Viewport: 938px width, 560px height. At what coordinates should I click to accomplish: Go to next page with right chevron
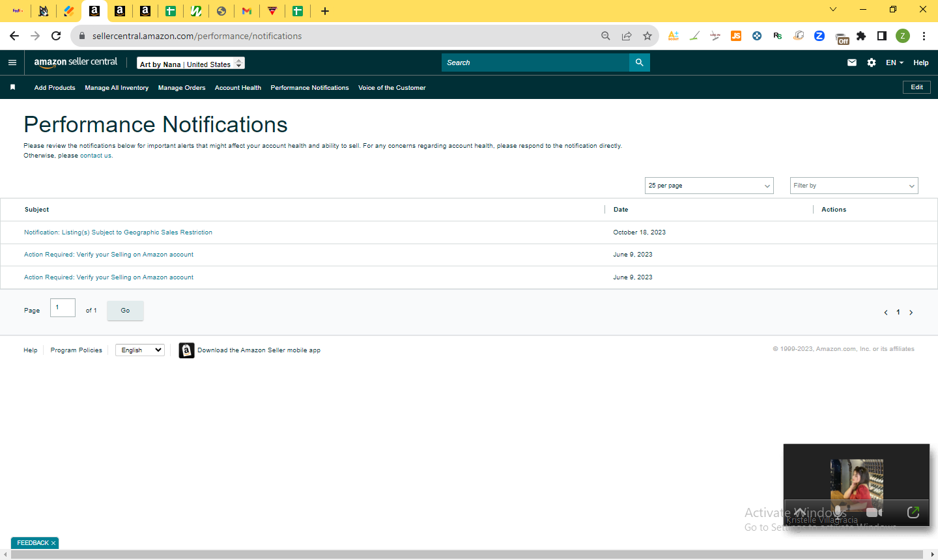[x=911, y=313]
